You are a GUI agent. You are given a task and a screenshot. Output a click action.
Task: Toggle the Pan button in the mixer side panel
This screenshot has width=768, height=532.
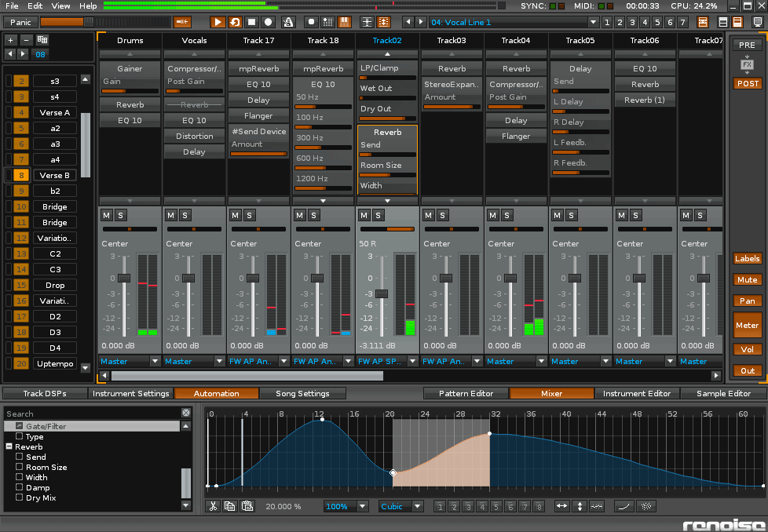click(x=747, y=301)
